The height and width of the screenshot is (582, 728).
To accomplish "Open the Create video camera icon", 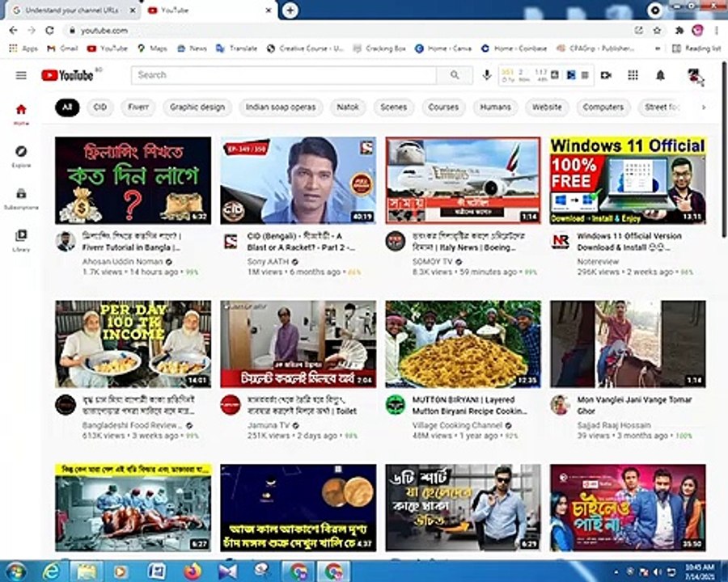I will [x=606, y=75].
